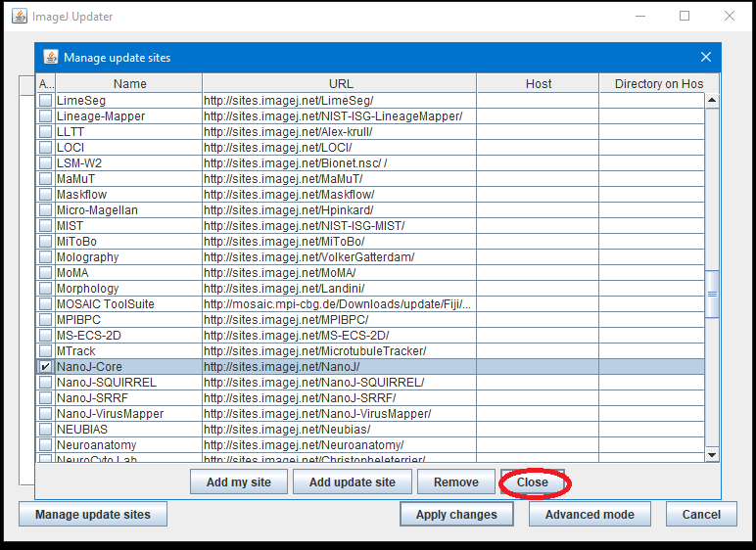Maximize the ImageJ Updater window
Viewport: 756px width, 550px height.
[x=685, y=16]
